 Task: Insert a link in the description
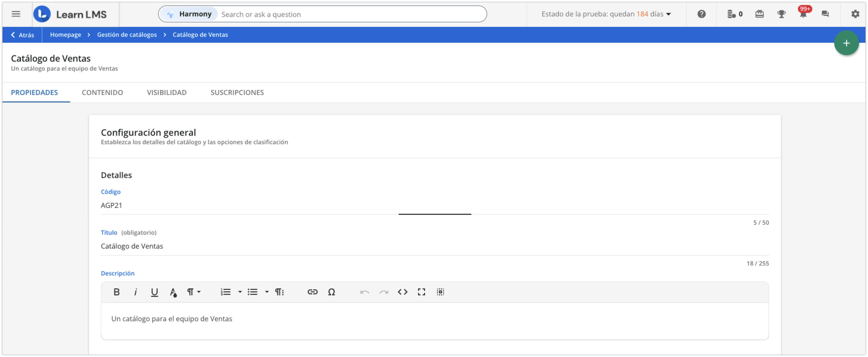[x=312, y=292]
